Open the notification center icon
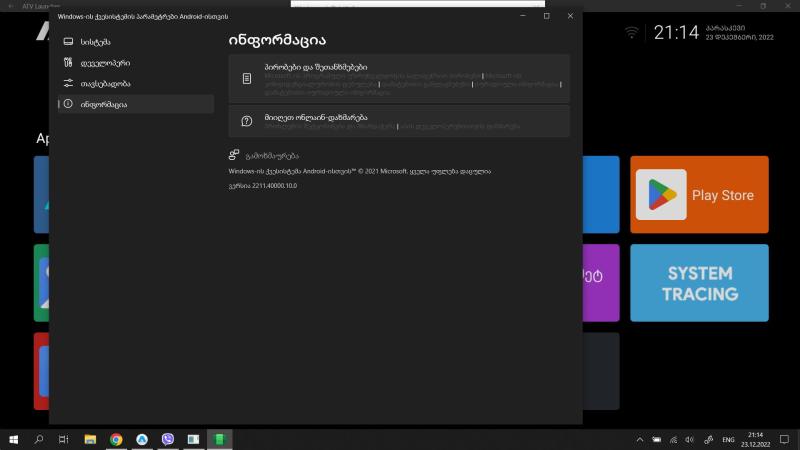Image resolution: width=800 pixels, height=450 pixels. pyautogui.click(x=783, y=439)
